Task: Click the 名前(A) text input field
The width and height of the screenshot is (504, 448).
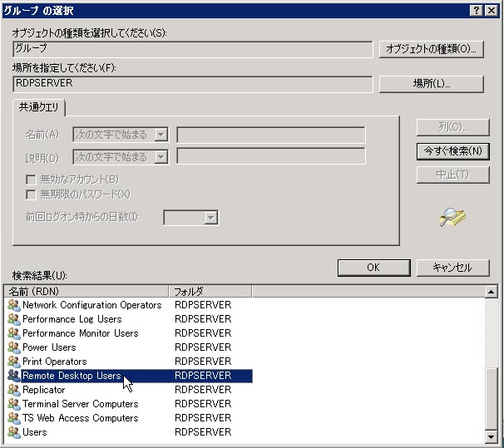Action: point(271,135)
